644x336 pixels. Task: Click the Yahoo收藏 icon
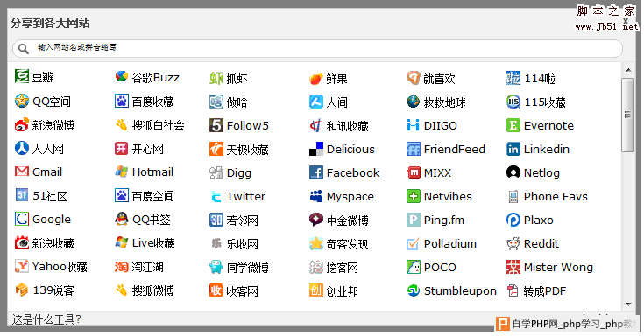(x=22, y=267)
